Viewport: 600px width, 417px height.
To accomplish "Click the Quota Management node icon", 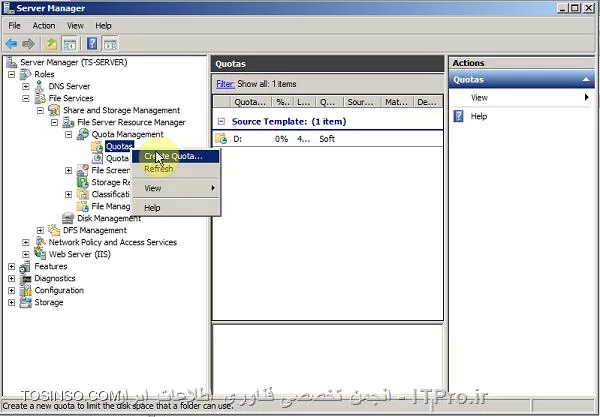I will tap(83, 134).
